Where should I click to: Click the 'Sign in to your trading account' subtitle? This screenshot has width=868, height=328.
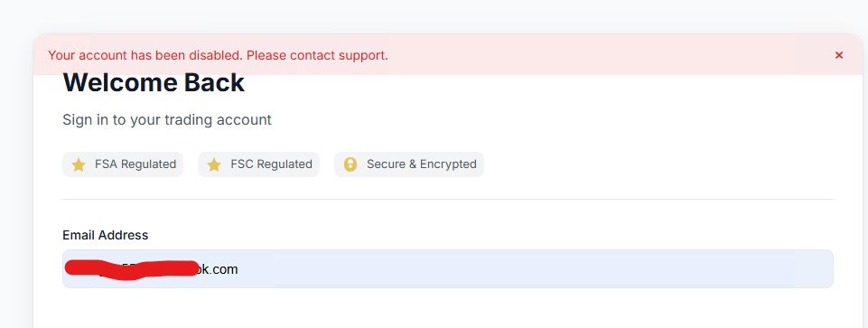[x=166, y=119]
